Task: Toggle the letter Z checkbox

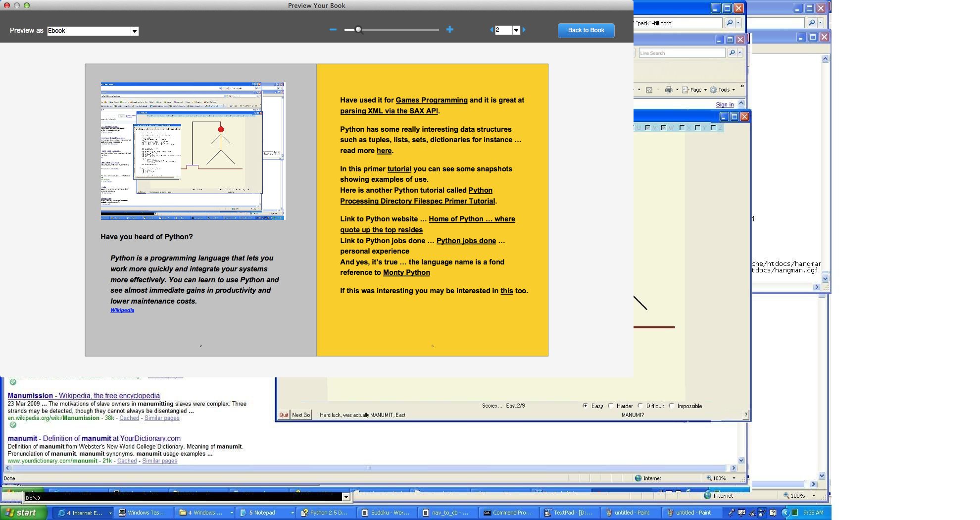Action: 714,128
